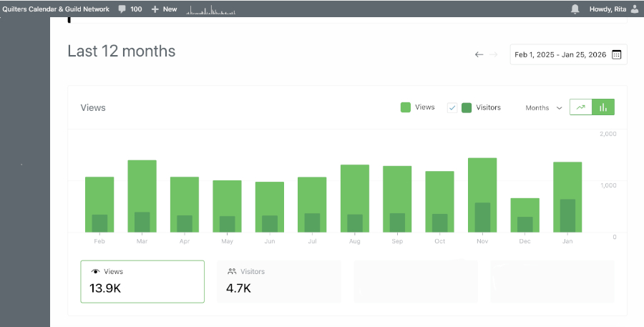This screenshot has height=327, width=644.
Task: Click the Visitors legend color swatch
Action: (x=467, y=107)
